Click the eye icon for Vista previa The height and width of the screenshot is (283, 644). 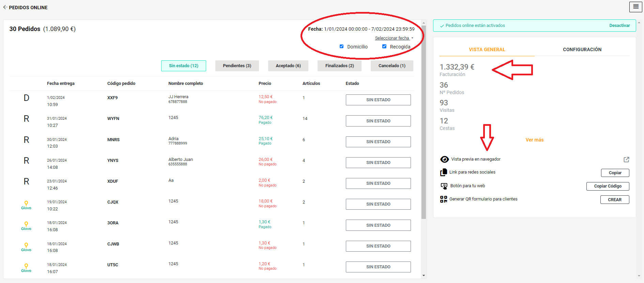pyautogui.click(x=444, y=159)
